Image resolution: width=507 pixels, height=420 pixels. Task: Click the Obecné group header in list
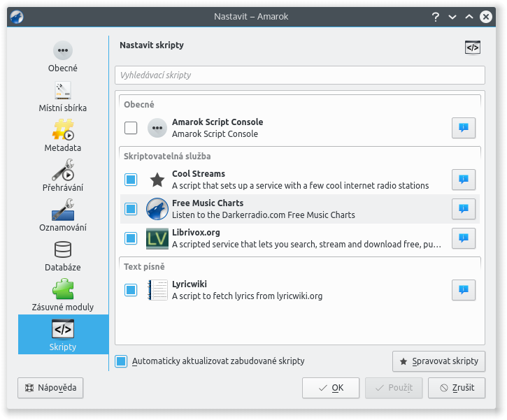pyautogui.click(x=139, y=105)
